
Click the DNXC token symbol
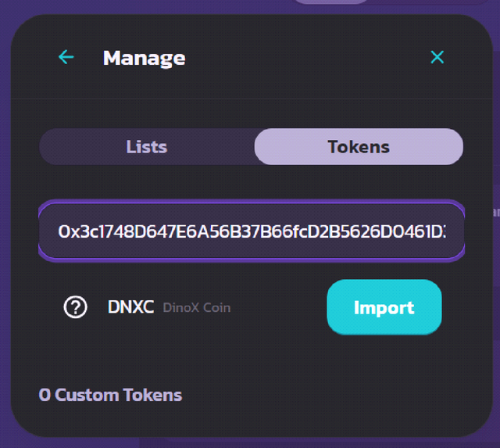coord(130,307)
